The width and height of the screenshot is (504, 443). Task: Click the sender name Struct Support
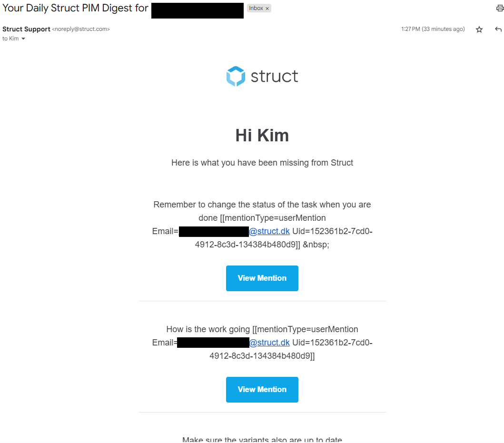click(26, 29)
